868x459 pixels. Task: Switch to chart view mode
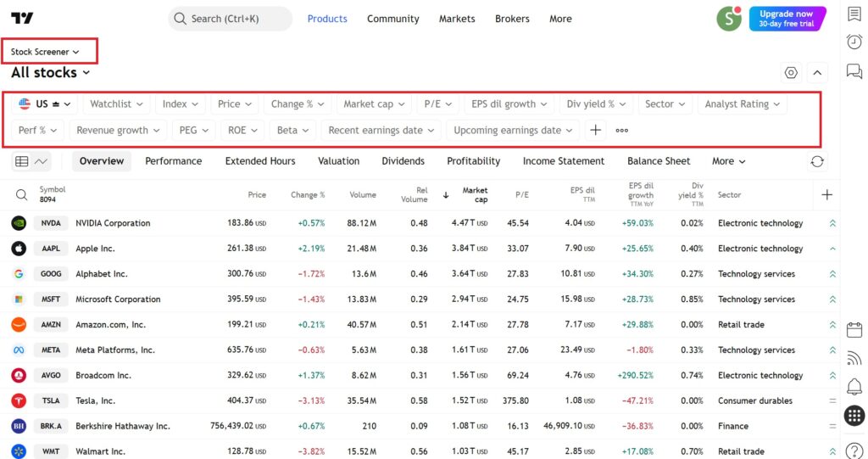click(41, 161)
